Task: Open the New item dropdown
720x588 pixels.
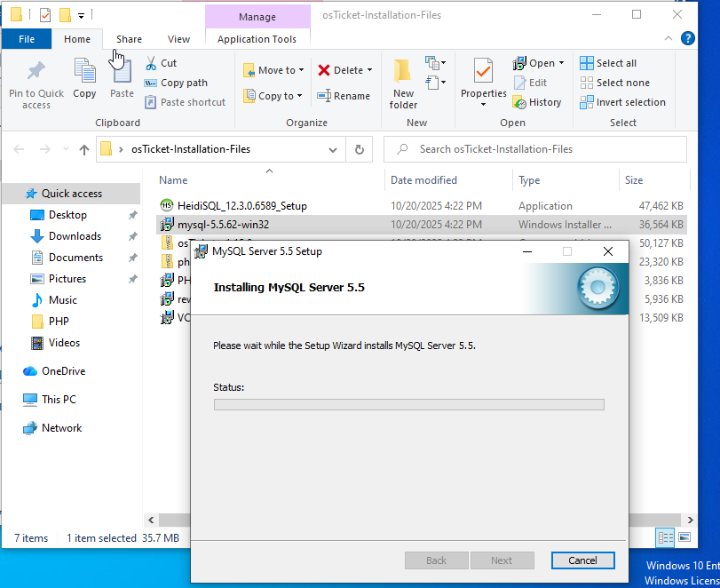Action: [x=435, y=62]
